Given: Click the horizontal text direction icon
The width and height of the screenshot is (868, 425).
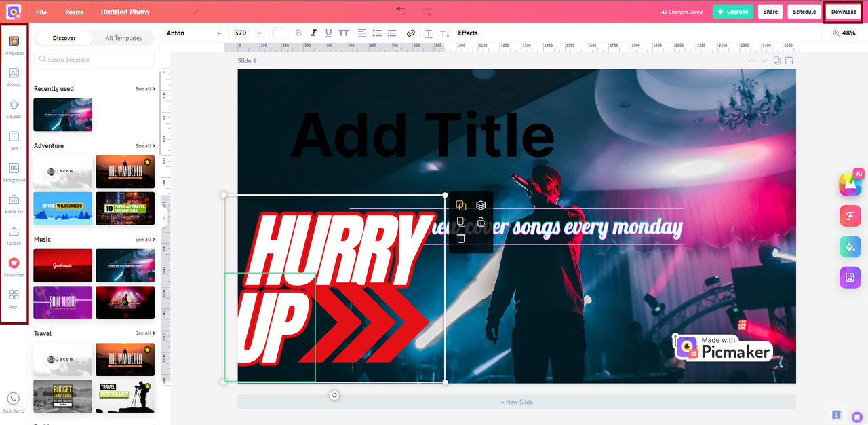Looking at the screenshot, I should pyautogui.click(x=429, y=33).
